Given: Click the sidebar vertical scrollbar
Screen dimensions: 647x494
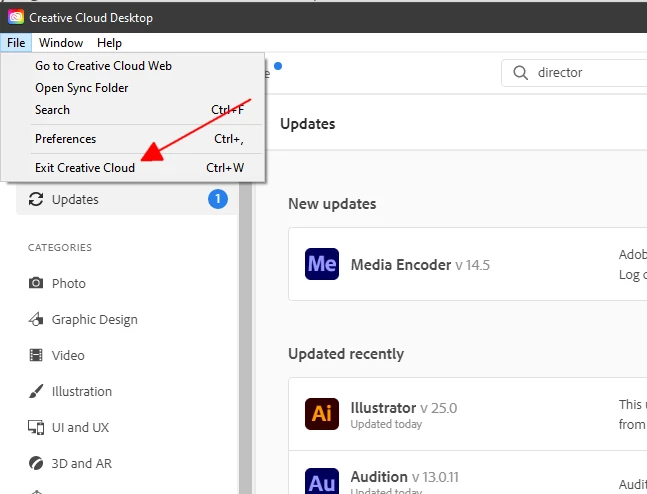Looking at the screenshot, I should [245, 338].
